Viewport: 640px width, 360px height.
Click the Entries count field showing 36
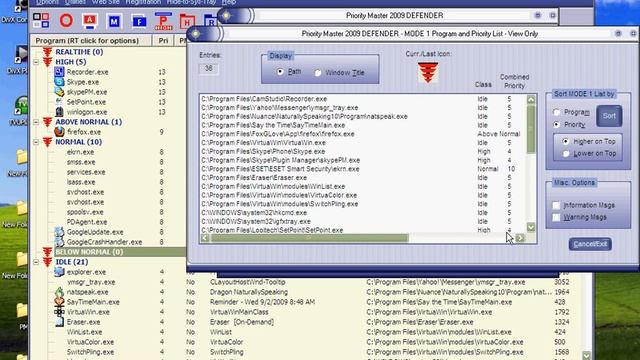point(209,68)
